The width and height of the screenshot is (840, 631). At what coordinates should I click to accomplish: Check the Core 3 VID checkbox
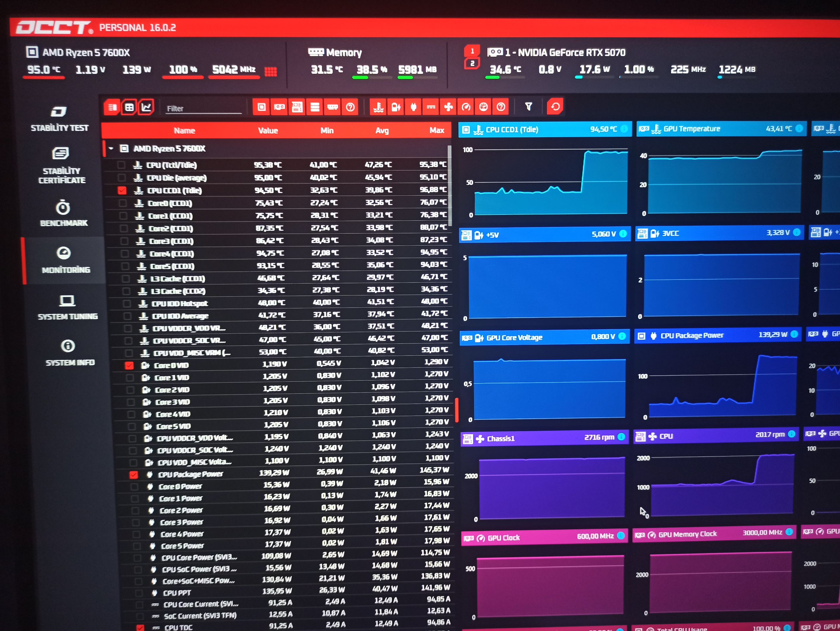point(131,402)
